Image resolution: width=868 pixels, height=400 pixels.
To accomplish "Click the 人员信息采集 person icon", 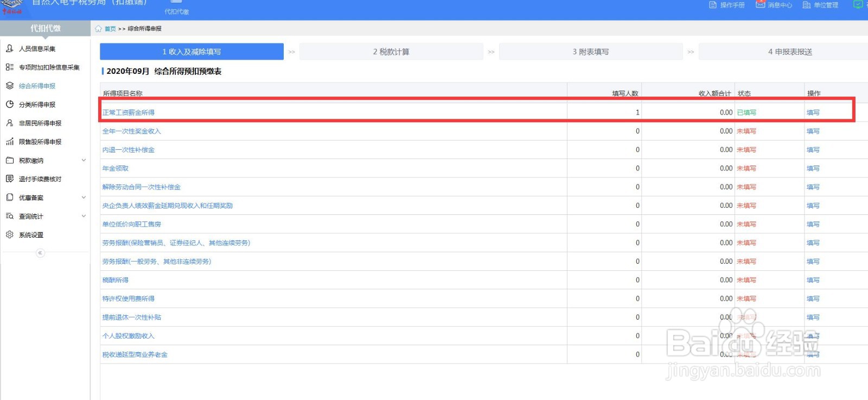I will coord(10,48).
